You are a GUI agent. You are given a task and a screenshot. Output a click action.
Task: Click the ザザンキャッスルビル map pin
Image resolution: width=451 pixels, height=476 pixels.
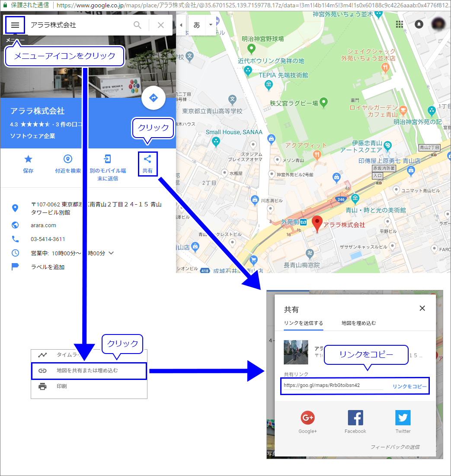pos(393,246)
